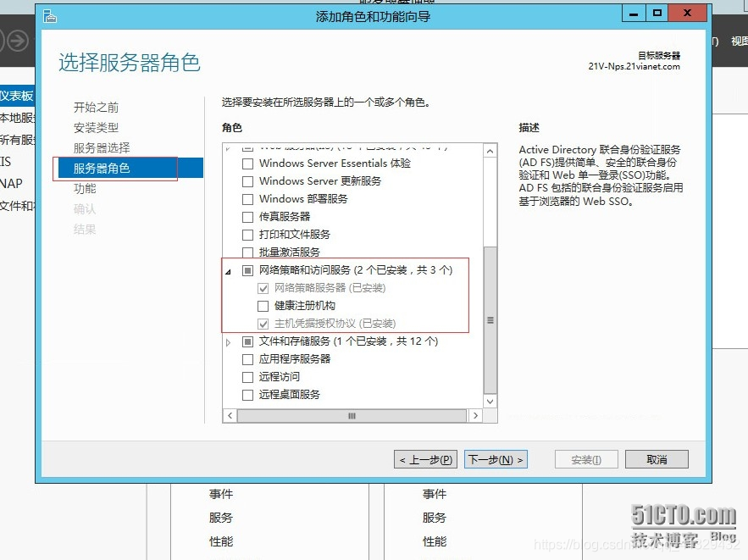Click the up arrow of the roles list scrollbar
The image size is (748, 560).
(490, 151)
